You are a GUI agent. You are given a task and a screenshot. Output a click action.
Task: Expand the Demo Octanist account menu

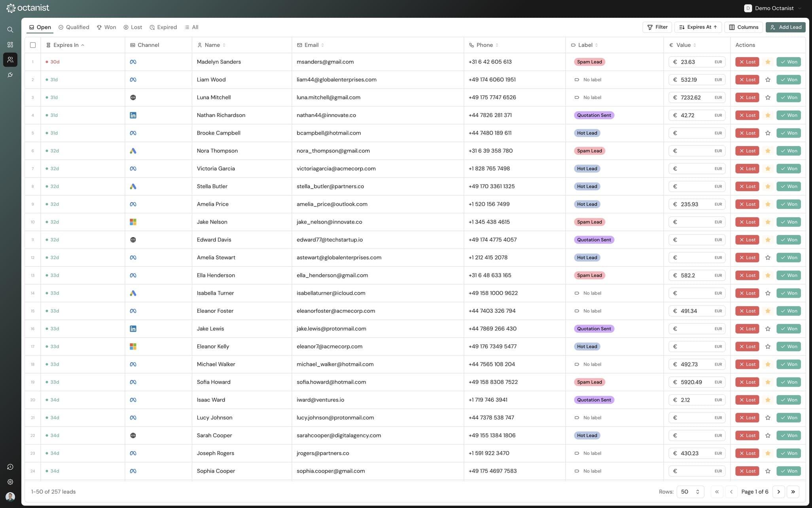(x=773, y=8)
